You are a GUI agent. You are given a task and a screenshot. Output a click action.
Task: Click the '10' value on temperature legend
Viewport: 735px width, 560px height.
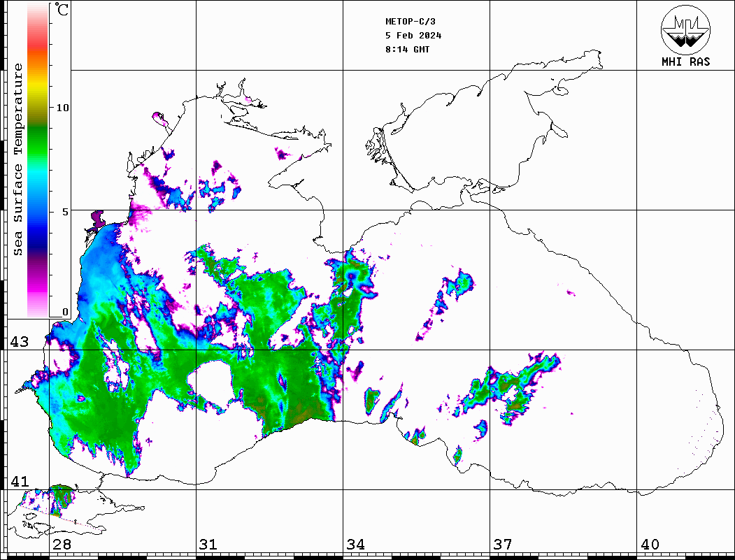point(62,108)
